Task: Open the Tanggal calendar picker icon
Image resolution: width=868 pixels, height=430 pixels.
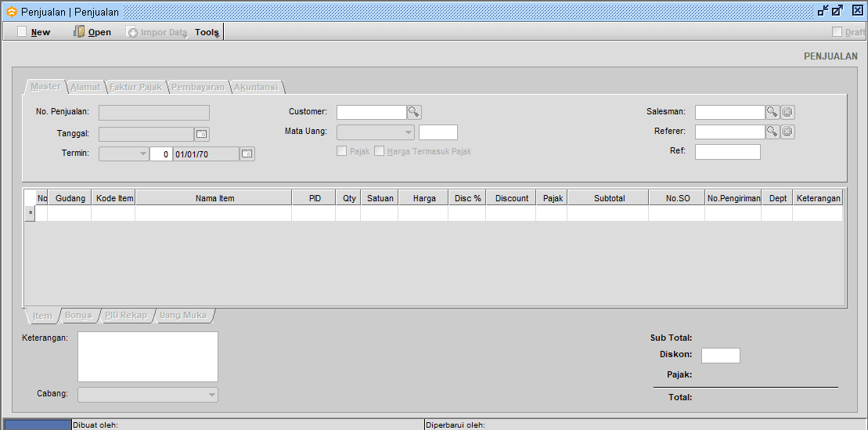Action: (x=202, y=134)
